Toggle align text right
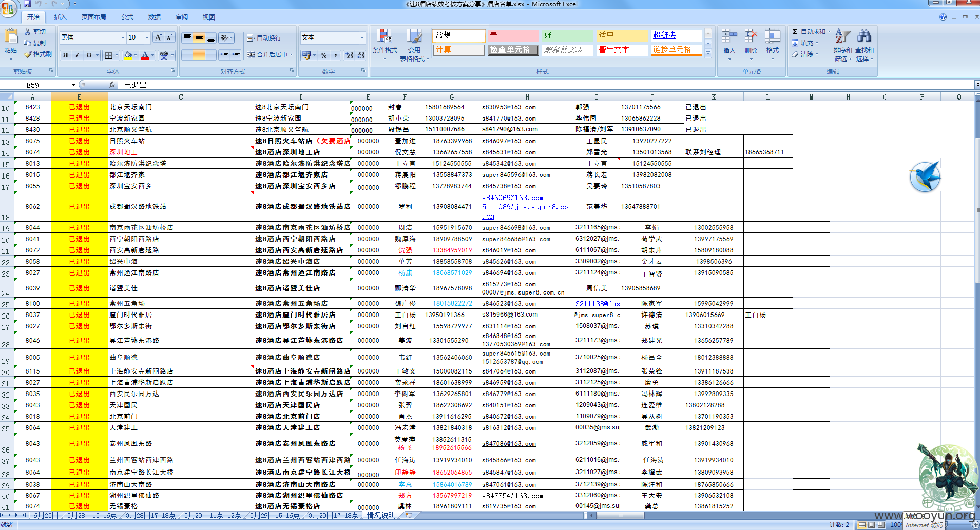The width and height of the screenshot is (980, 530). pyautogui.click(x=210, y=55)
